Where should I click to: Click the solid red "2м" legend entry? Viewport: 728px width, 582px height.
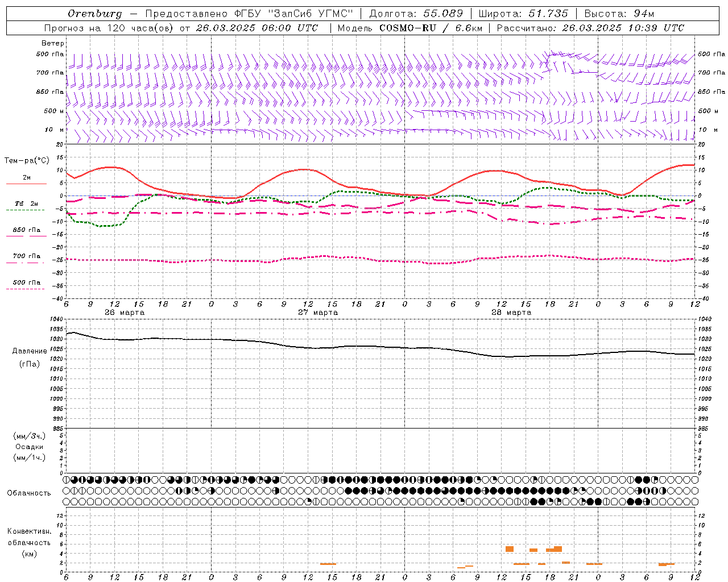(x=27, y=178)
